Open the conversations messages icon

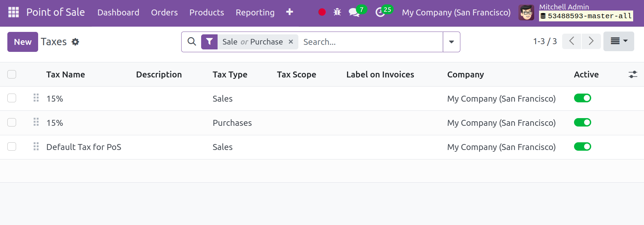coord(354,13)
